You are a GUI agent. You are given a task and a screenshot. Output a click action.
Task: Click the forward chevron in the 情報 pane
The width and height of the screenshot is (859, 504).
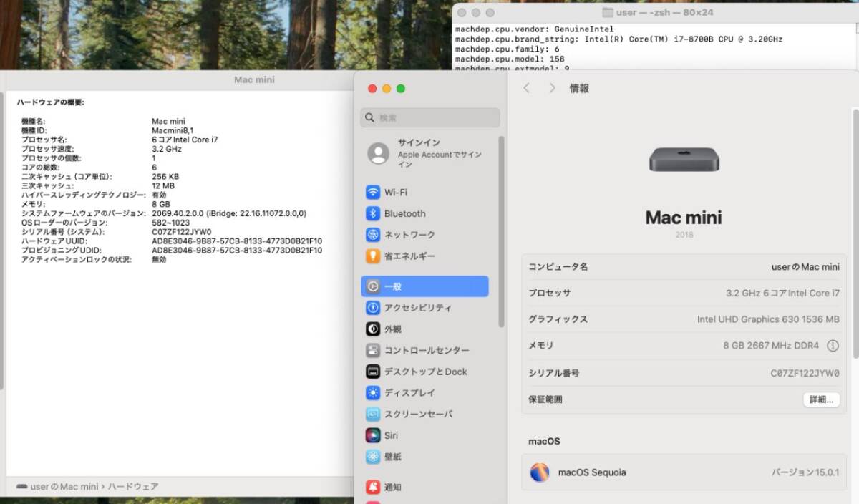tap(550, 87)
